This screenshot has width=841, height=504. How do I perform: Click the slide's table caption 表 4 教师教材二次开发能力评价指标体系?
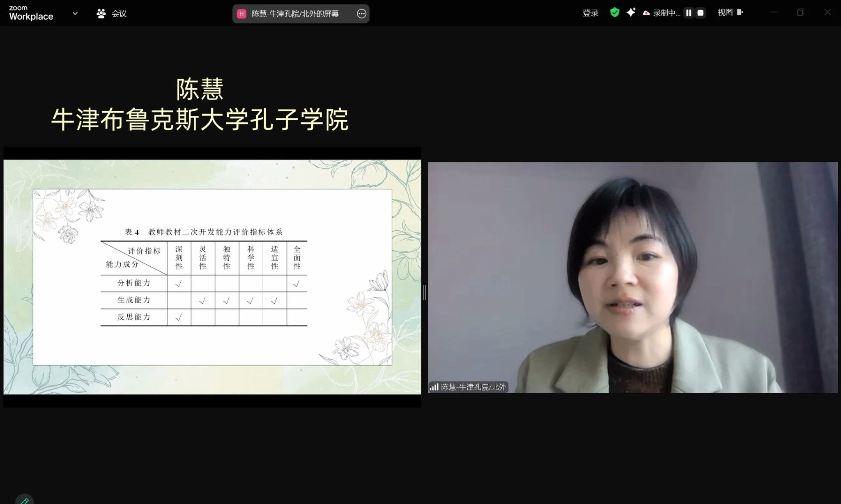pos(204,232)
